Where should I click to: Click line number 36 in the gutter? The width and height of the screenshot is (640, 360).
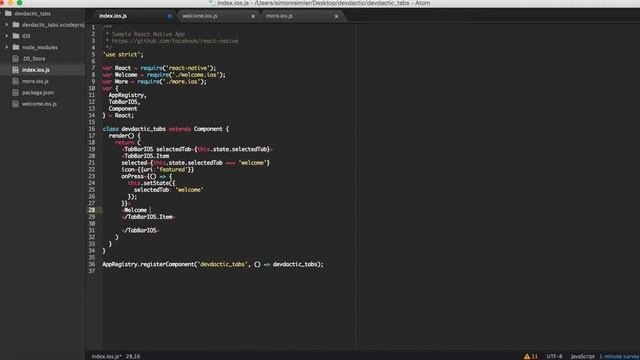[92, 264]
